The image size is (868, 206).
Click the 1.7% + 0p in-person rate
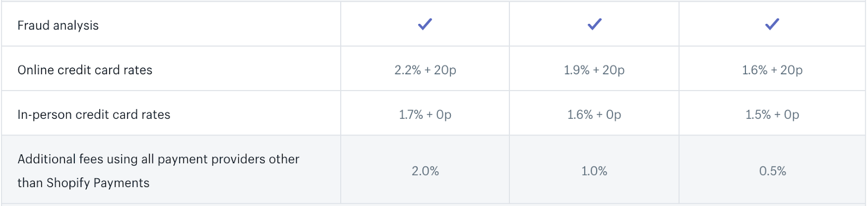425,114
